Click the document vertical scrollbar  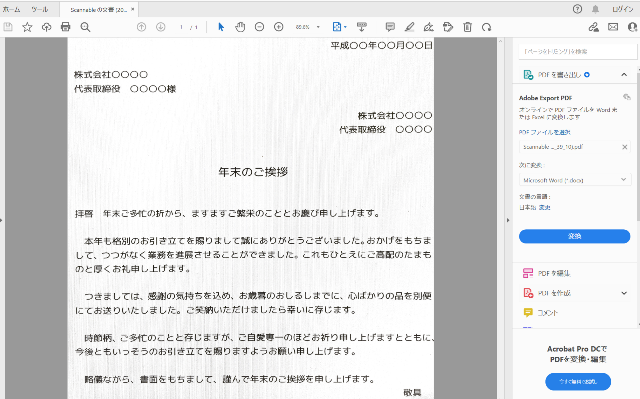point(500,218)
